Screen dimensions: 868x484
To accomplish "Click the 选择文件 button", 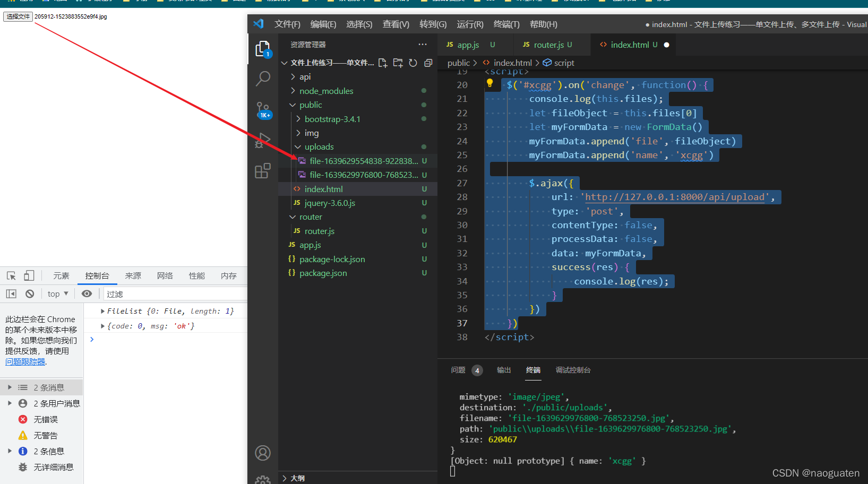I will [x=18, y=16].
